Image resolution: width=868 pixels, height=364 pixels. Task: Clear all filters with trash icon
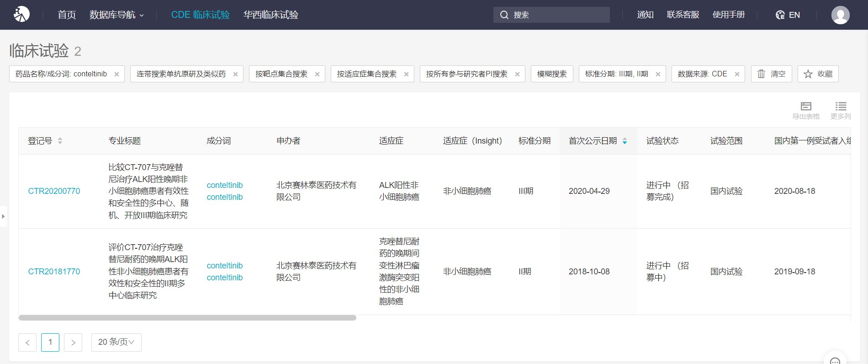[771, 74]
